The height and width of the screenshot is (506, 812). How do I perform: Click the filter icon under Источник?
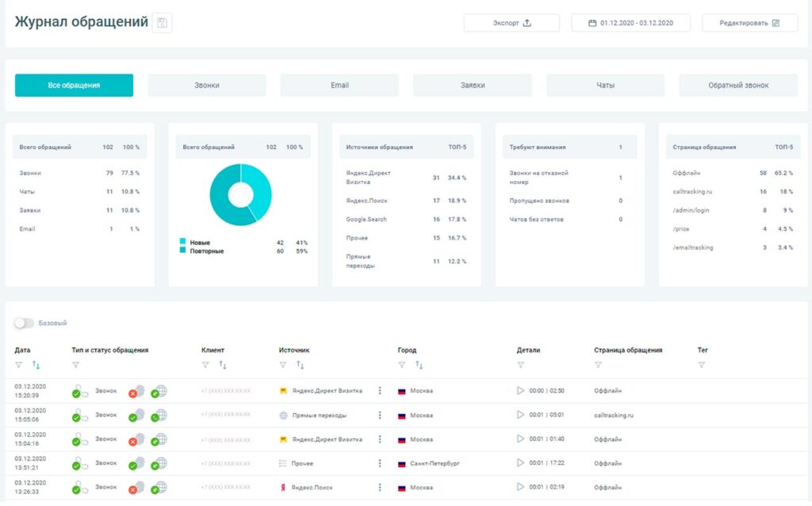284,365
